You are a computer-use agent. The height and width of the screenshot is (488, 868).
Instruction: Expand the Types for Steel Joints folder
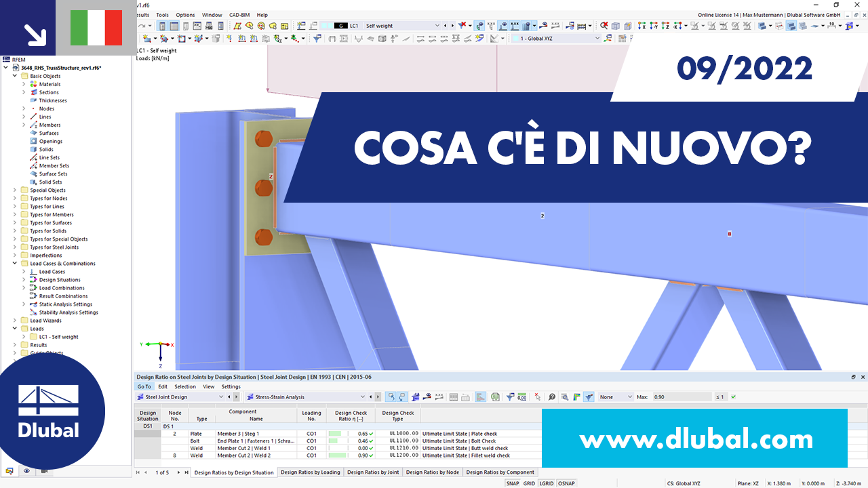click(x=16, y=247)
